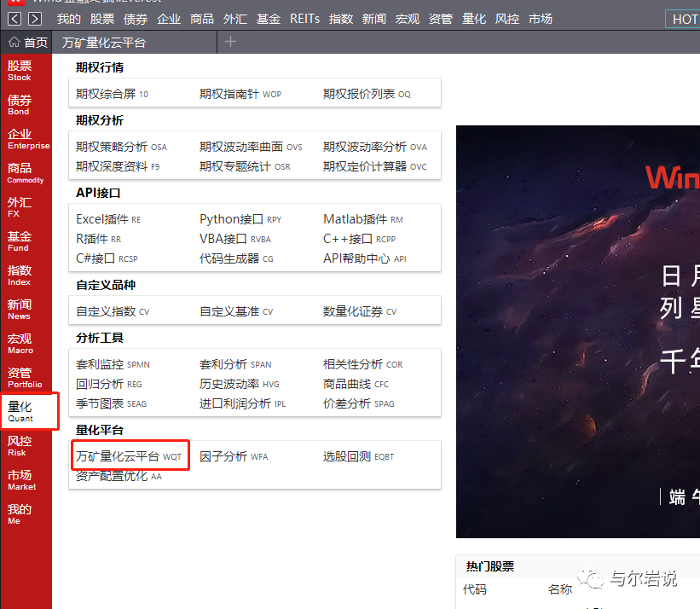Open the 新闻 top menu
This screenshot has width=700, height=609.
[374, 19]
